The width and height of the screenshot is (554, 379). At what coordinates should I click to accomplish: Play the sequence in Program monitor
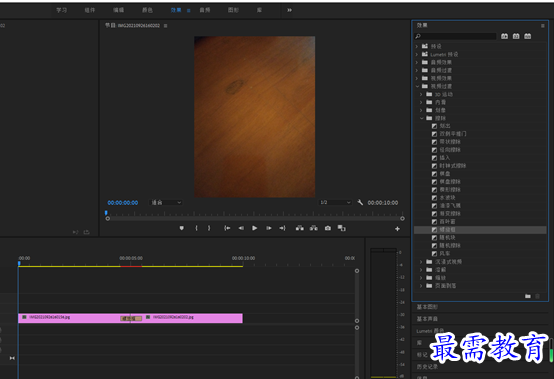(x=254, y=228)
